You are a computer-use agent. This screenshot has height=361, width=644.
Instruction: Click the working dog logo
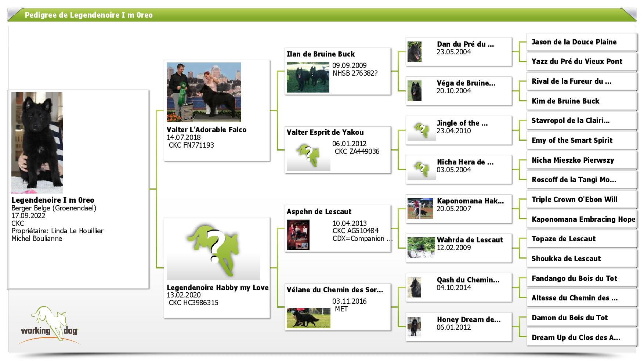[50, 325]
